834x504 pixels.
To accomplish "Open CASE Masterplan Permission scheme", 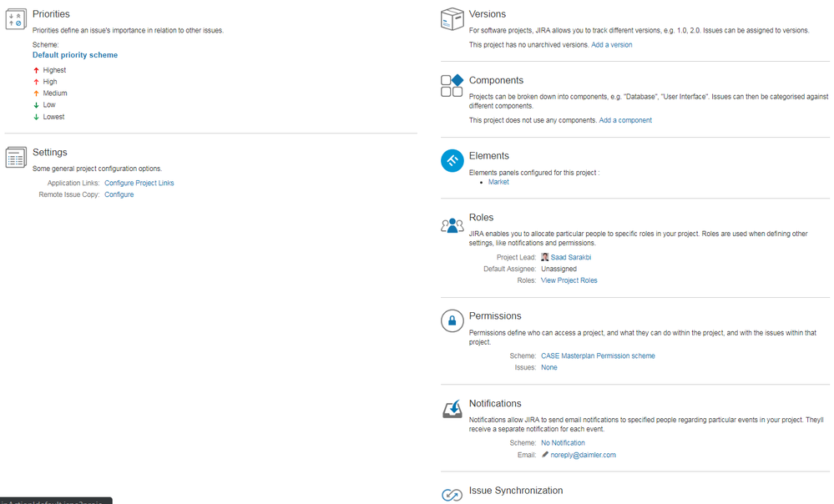I will point(598,355).
